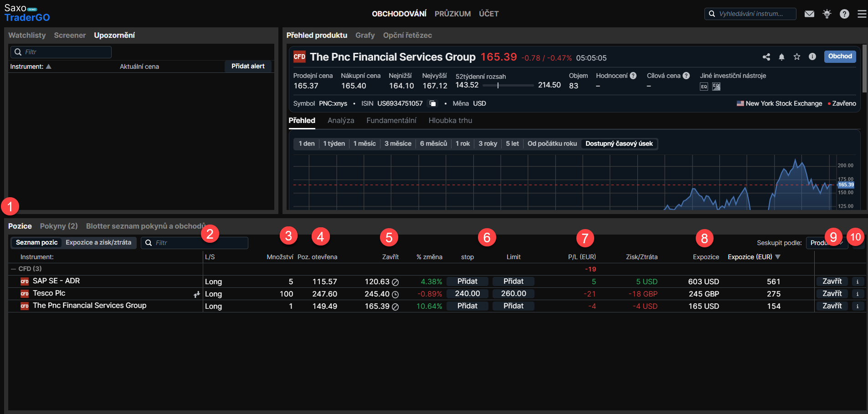
Task: Add a stop on the SAP SE row
Action: coord(467,281)
